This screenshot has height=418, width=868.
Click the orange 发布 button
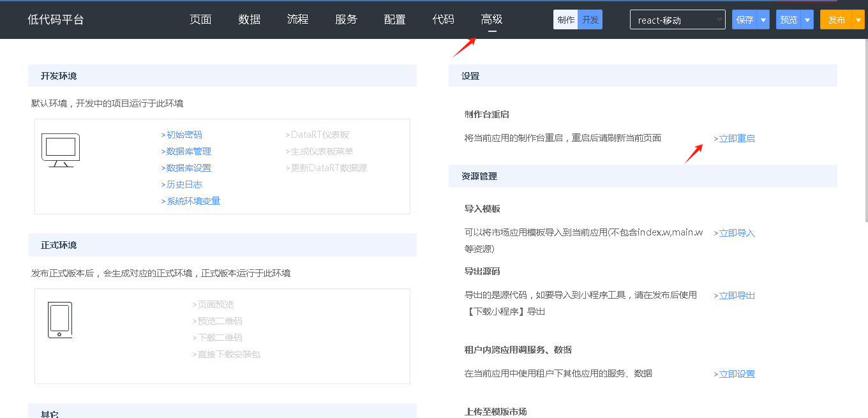(x=837, y=20)
